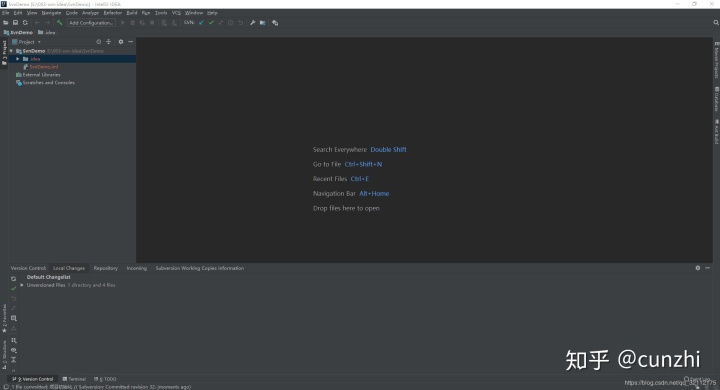
Task: Click the blue SVN Update Project checkmark
Action: 201,23
